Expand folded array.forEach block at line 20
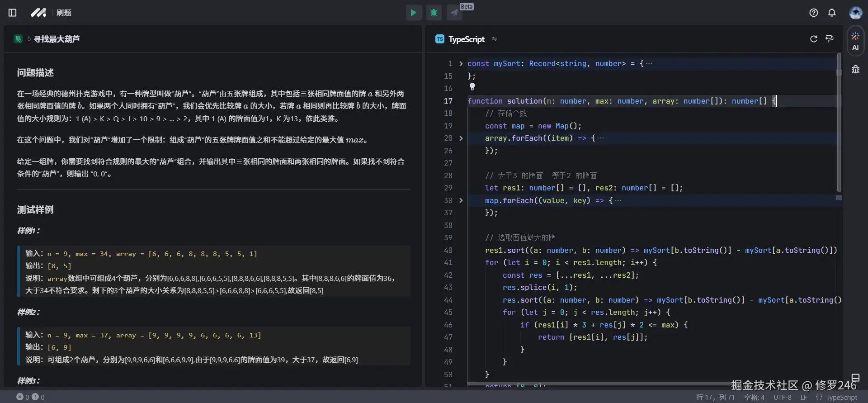Screen dimensions: 868x403 pos(461,138)
